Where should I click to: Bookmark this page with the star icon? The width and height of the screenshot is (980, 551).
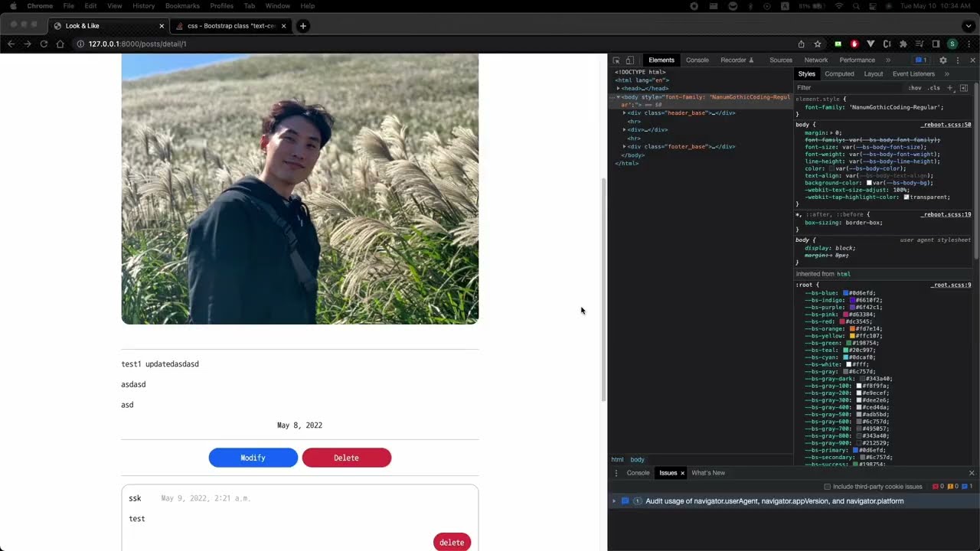(818, 44)
